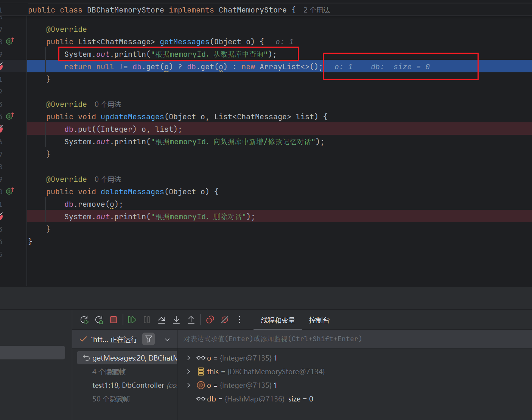
Task: Select the "htt... 正在运行" thread entry
Action: tap(109, 339)
